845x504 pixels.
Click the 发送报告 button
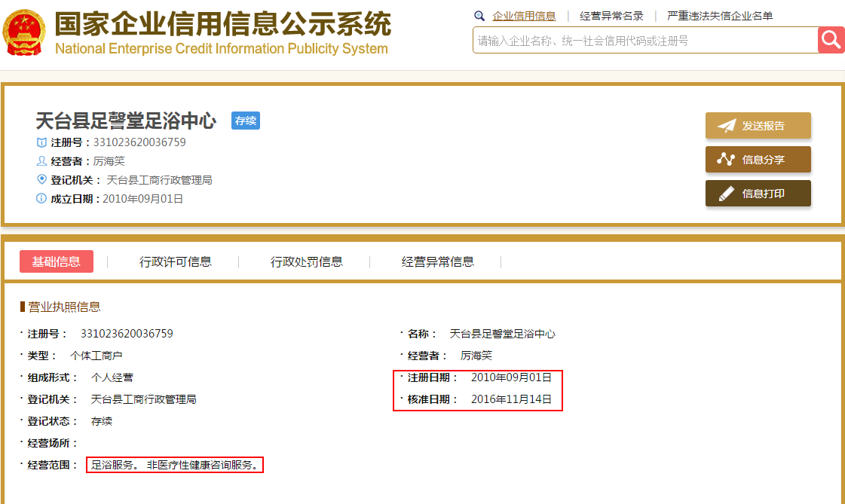pyautogui.click(x=758, y=126)
